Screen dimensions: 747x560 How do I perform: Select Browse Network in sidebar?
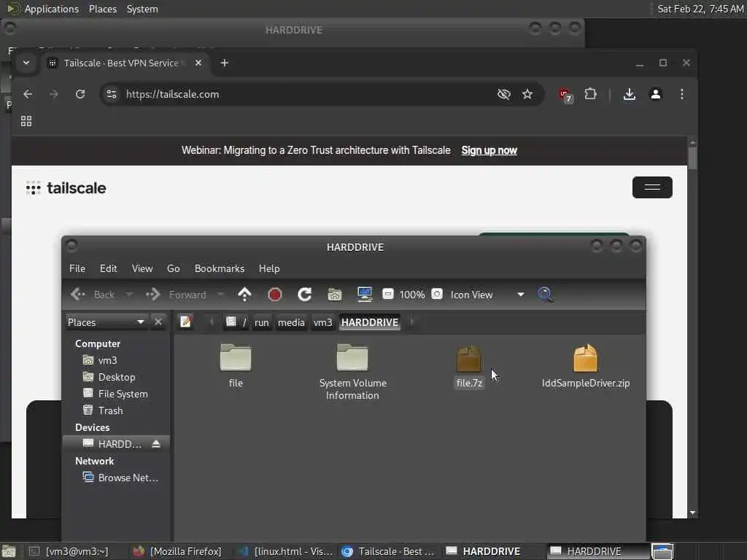[128, 478]
